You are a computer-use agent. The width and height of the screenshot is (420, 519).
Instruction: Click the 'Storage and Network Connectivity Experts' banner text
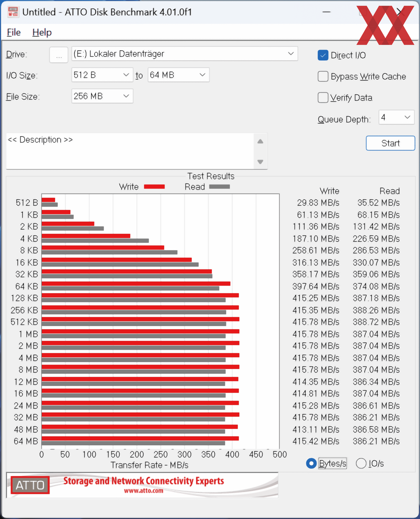[143, 481]
